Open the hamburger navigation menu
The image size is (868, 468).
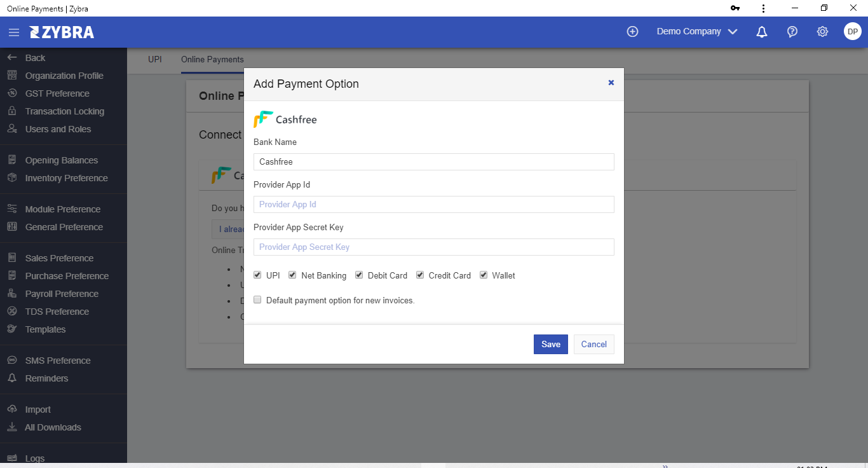coord(14,32)
